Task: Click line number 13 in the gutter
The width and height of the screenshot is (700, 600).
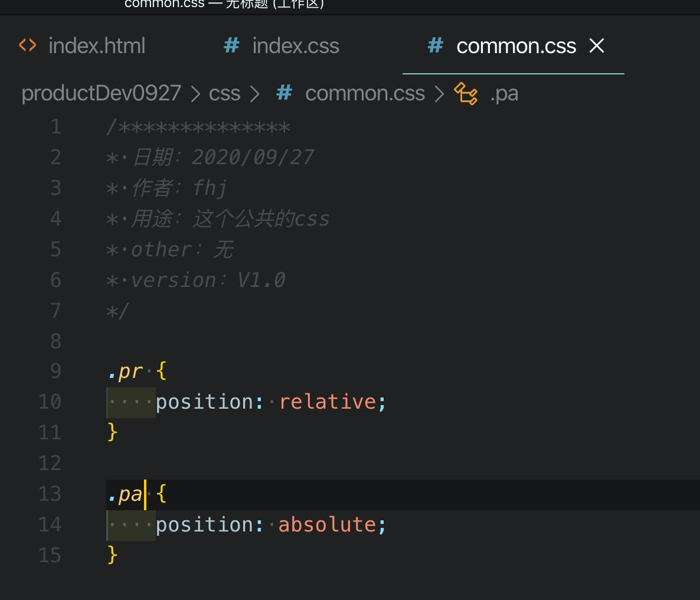Action: [x=50, y=494]
